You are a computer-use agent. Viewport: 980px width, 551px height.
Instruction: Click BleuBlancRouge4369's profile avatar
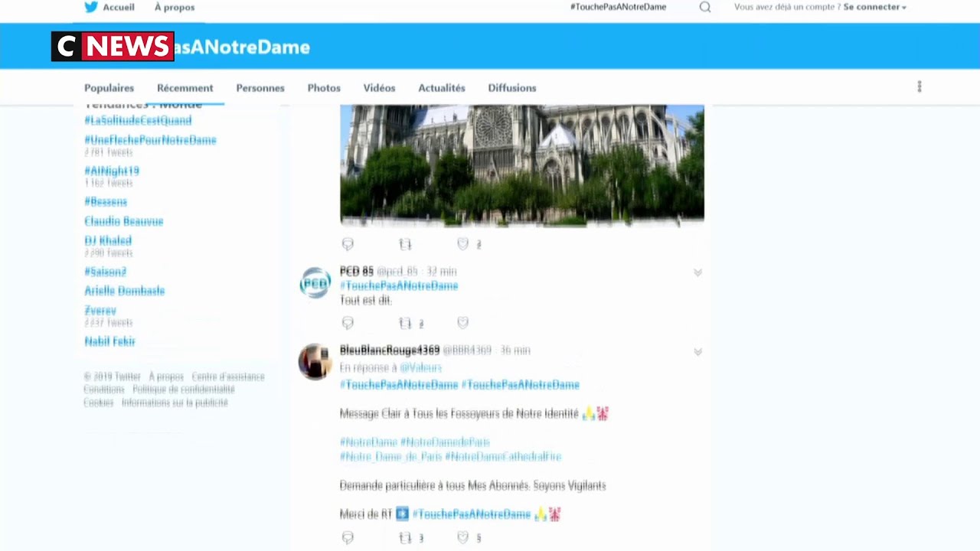pyautogui.click(x=315, y=362)
